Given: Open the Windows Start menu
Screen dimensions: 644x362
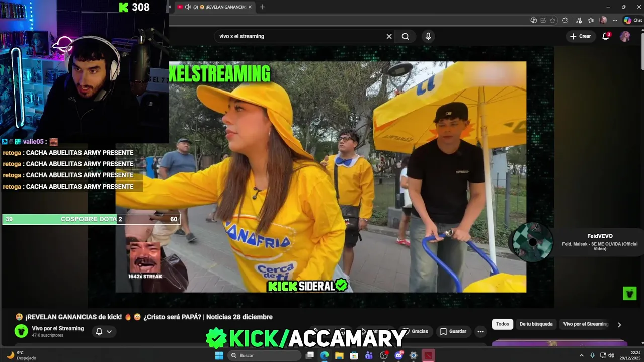Looking at the screenshot, I should point(219,355).
